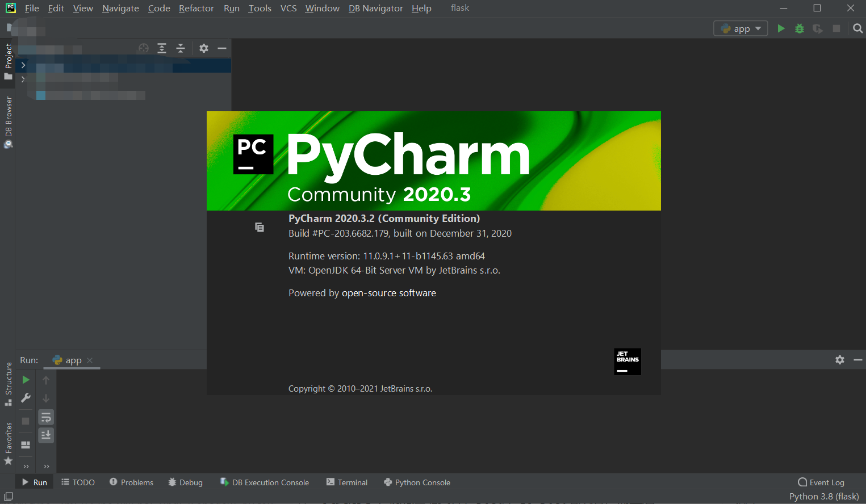866x504 pixels.
Task: Open the Run tool window button
Action: [34, 482]
